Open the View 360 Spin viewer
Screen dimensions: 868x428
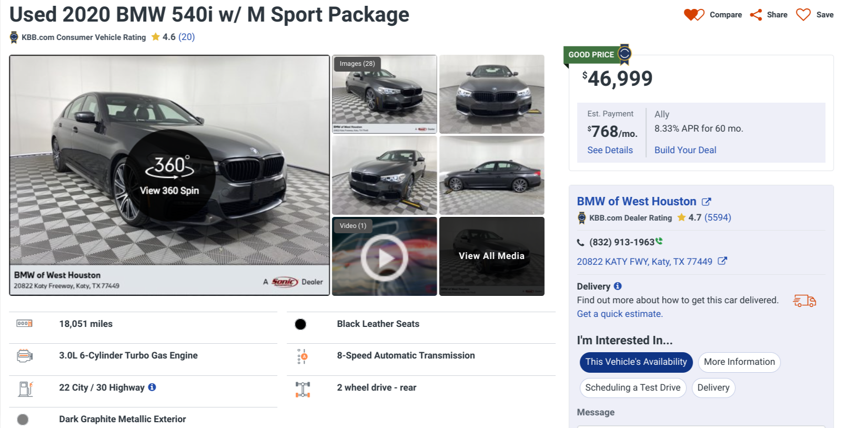click(x=170, y=175)
